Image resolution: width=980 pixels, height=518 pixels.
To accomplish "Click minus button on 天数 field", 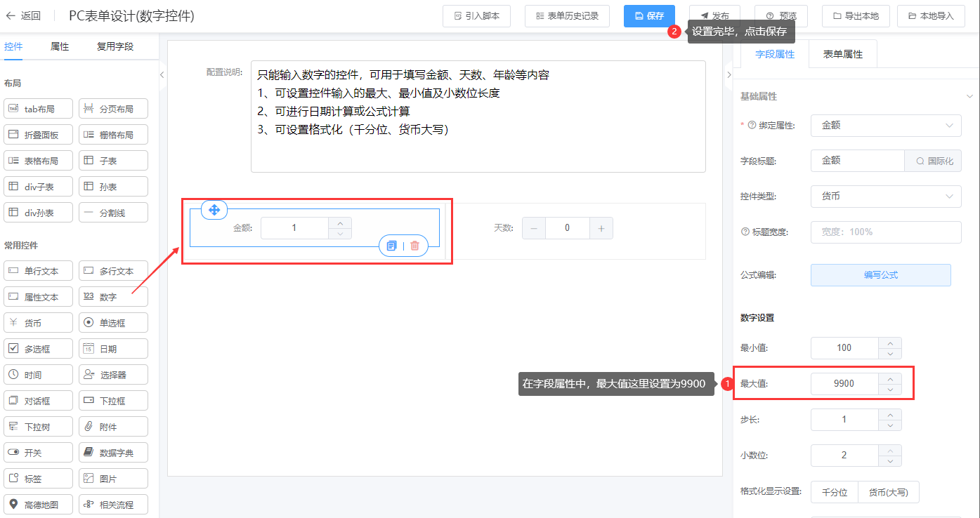I will [534, 228].
